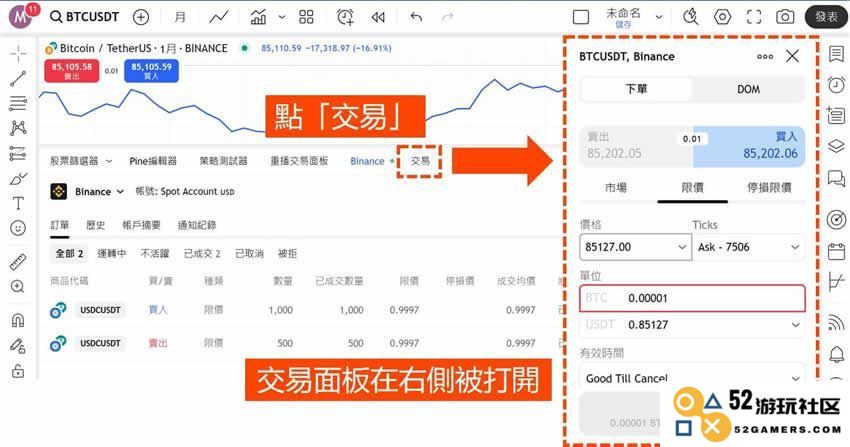Open the unnamed layout dropdown arrow

click(659, 17)
